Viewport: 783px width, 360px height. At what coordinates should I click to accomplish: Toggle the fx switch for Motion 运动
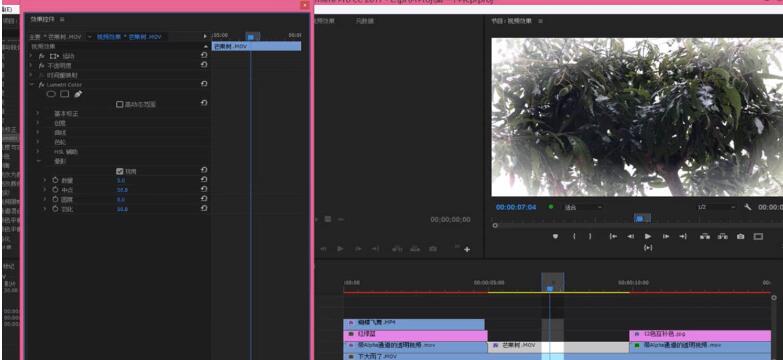coord(42,56)
